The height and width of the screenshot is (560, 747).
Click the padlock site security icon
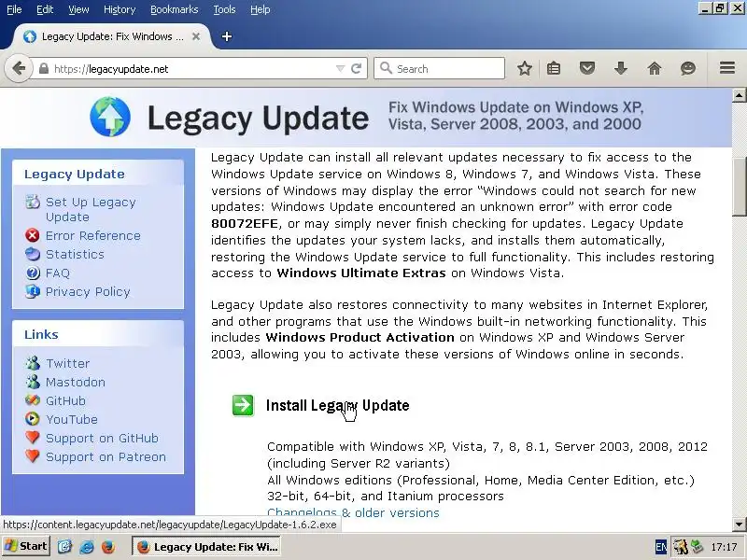click(x=43, y=68)
